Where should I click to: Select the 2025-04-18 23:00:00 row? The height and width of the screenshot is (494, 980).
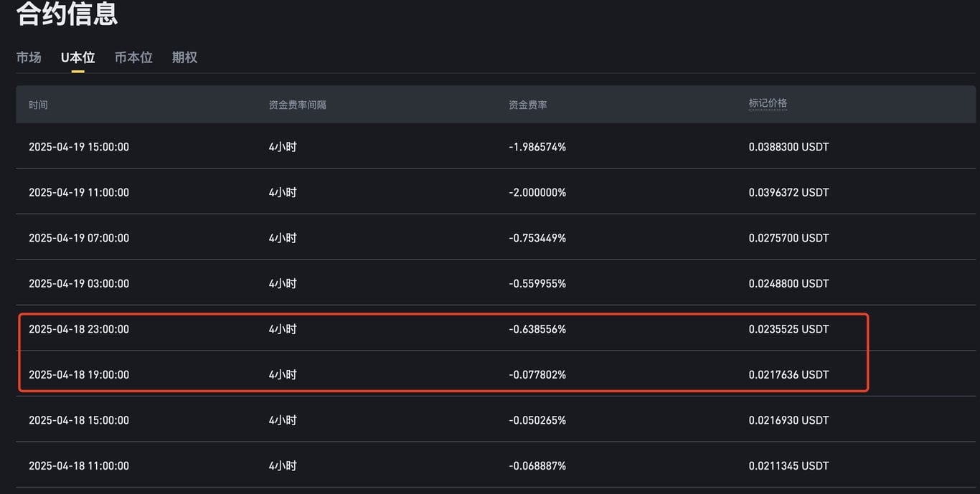[x=496, y=328]
